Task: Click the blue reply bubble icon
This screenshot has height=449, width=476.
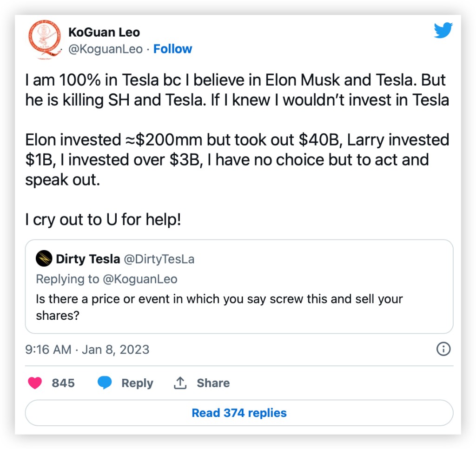Action: (105, 383)
